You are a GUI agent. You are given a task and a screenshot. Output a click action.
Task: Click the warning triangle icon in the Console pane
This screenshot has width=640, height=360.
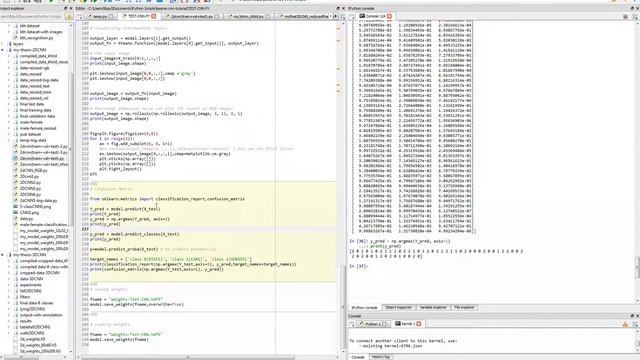625,324
